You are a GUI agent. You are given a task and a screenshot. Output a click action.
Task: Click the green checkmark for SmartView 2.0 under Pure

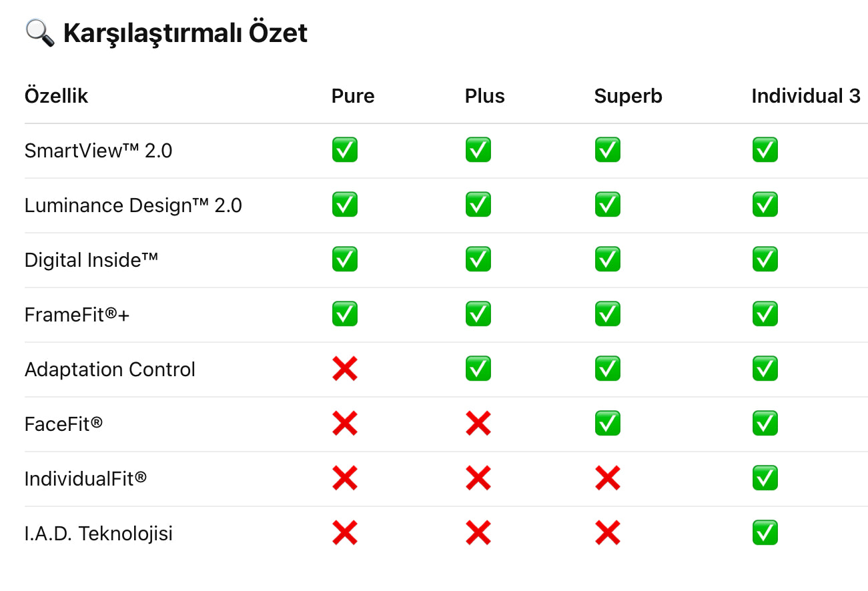tap(344, 150)
